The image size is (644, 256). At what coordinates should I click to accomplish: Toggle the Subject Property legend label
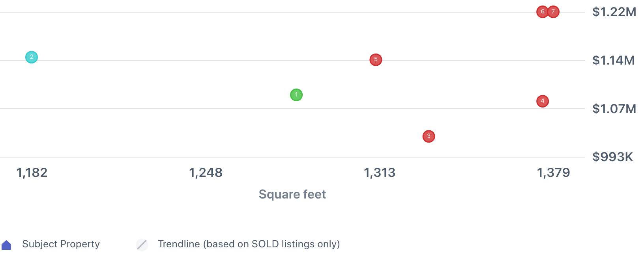pyautogui.click(x=61, y=244)
